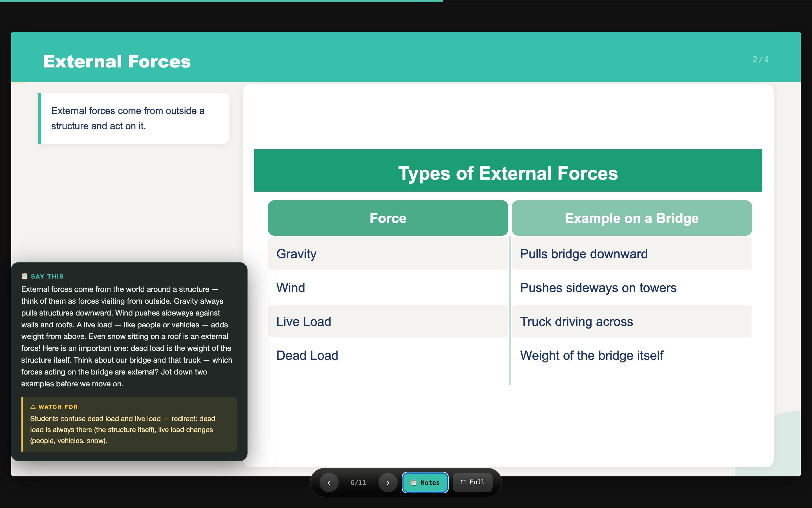This screenshot has height=508, width=812.
Task: Go to the previous slide arrow
Action: (x=329, y=483)
